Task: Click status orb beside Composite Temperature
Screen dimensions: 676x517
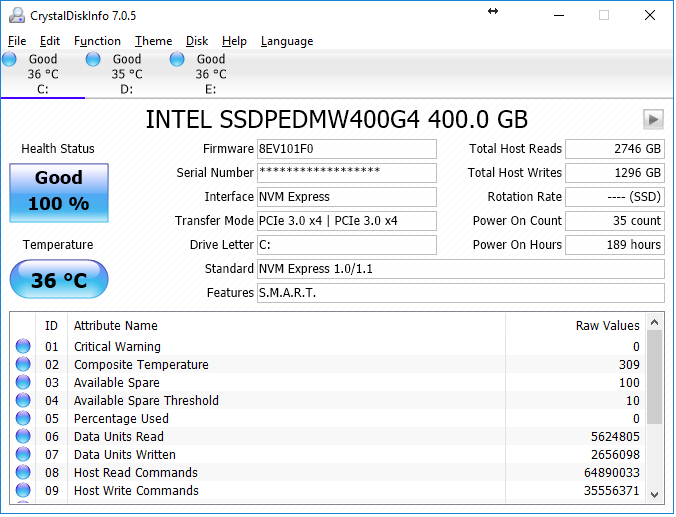Action: click(23, 364)
